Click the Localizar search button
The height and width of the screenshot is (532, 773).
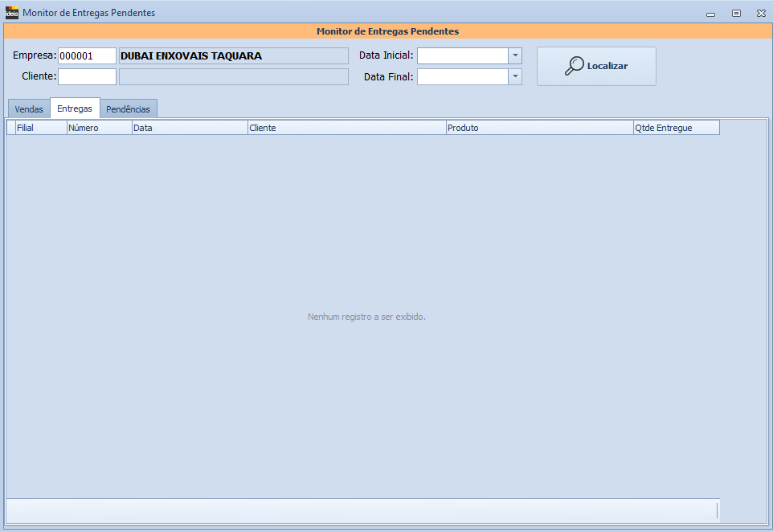point(596,66)
